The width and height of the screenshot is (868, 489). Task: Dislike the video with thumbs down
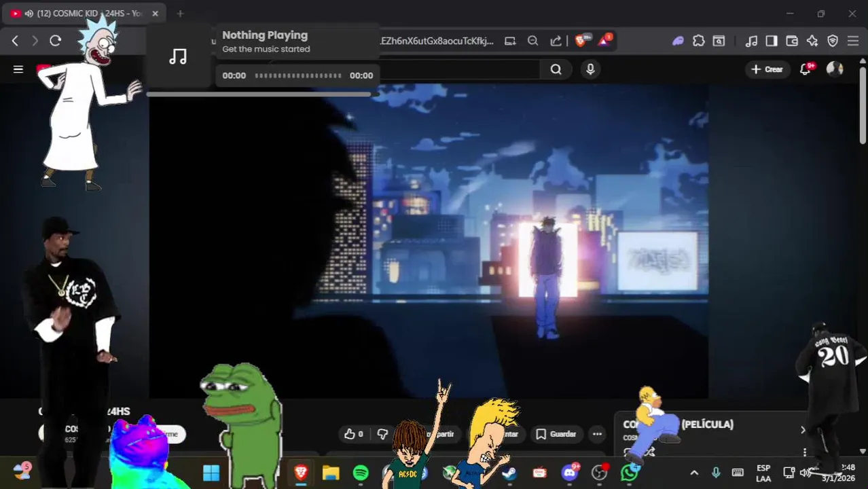click(x=382, y=434)
